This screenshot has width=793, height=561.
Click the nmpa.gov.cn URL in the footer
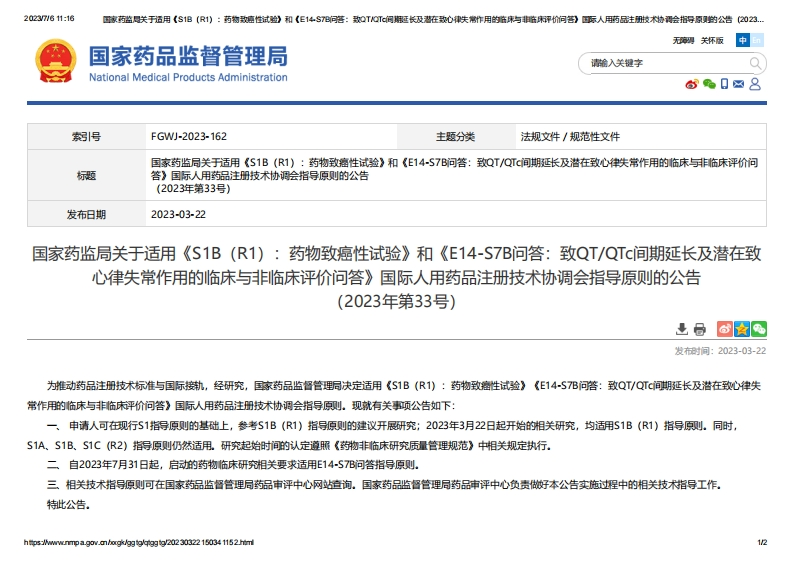139,543
